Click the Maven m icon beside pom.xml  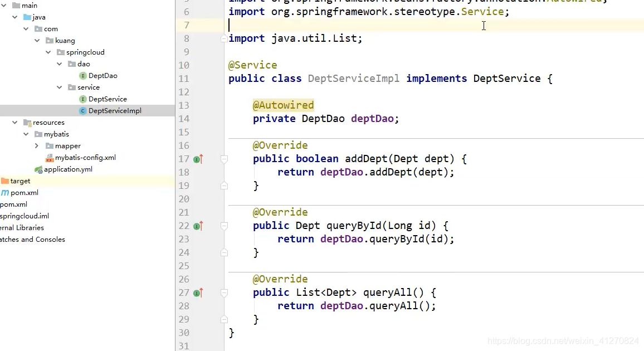coord(5,193)
